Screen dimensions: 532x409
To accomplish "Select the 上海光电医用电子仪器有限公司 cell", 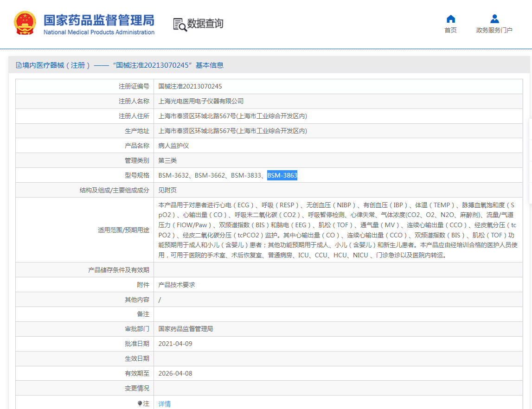I will coord(201,102).
